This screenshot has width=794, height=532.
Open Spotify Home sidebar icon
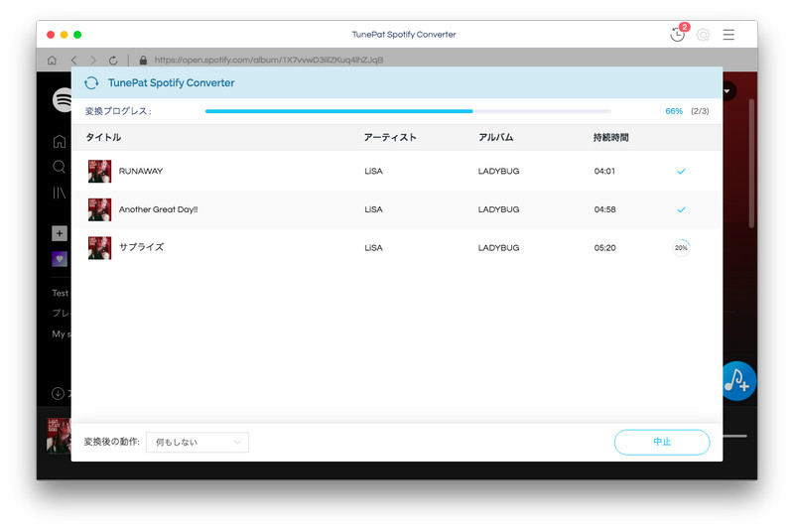tap(60, 141)
